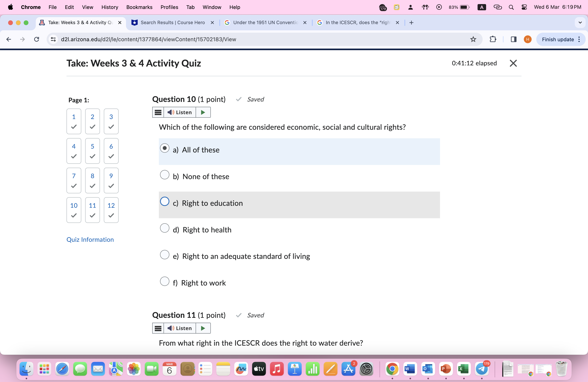Open the Bookmarks menu
Image resolution: width=588 pixels, height=382 pixels.
139,7
